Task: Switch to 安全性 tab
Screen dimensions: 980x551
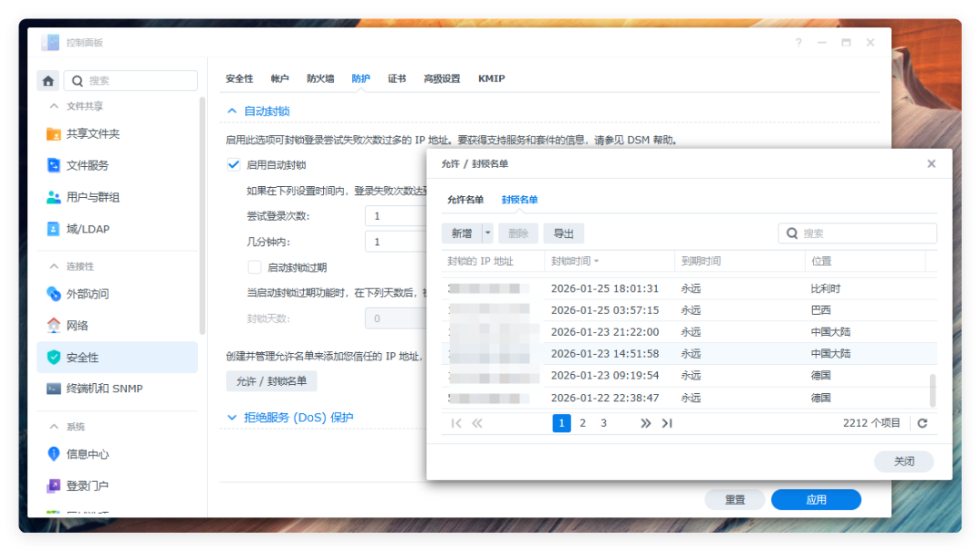Action: click(240, 79)
